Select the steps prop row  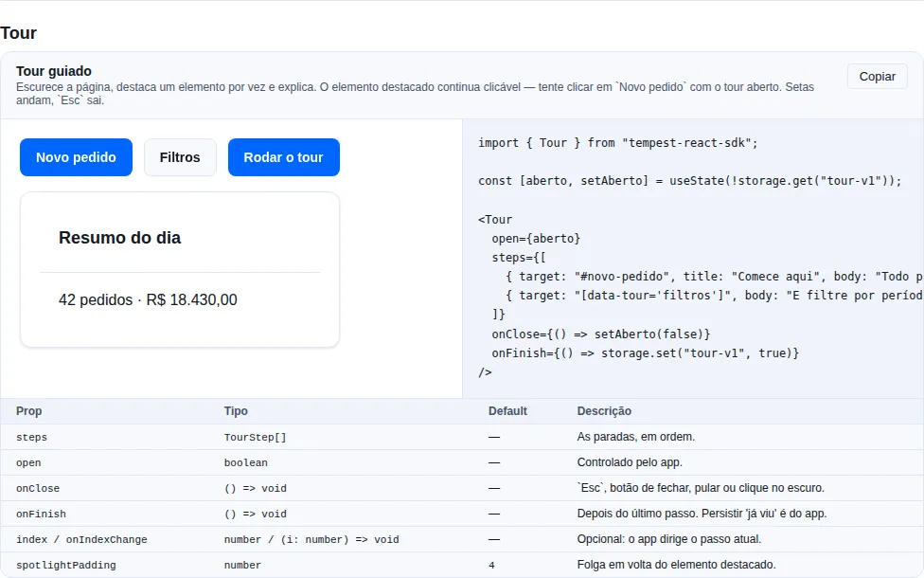pyautogui.click(x=462, y=437)
